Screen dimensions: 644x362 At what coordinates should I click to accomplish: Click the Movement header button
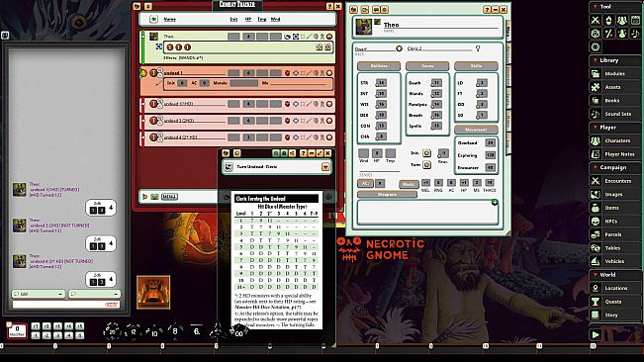point(476,130)
